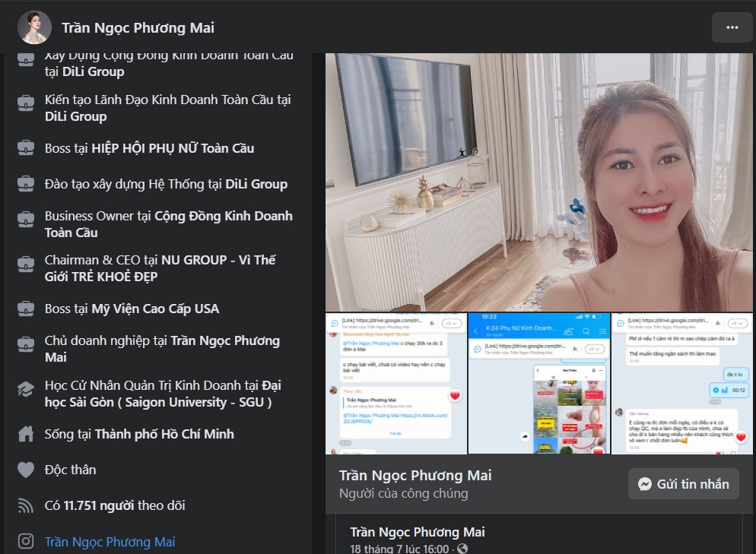Open HIỆP HỘI PHỤ NỮ Toàn Cầu link

[x=173, y=148]
